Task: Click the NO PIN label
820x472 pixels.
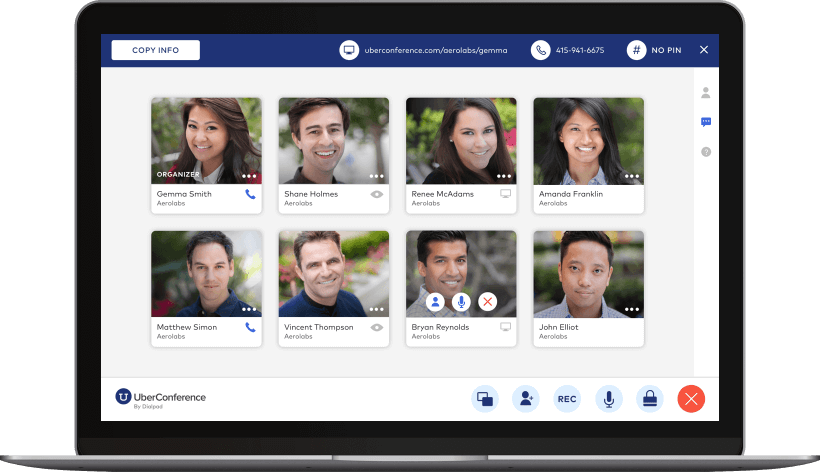Action: pos(666,50)
